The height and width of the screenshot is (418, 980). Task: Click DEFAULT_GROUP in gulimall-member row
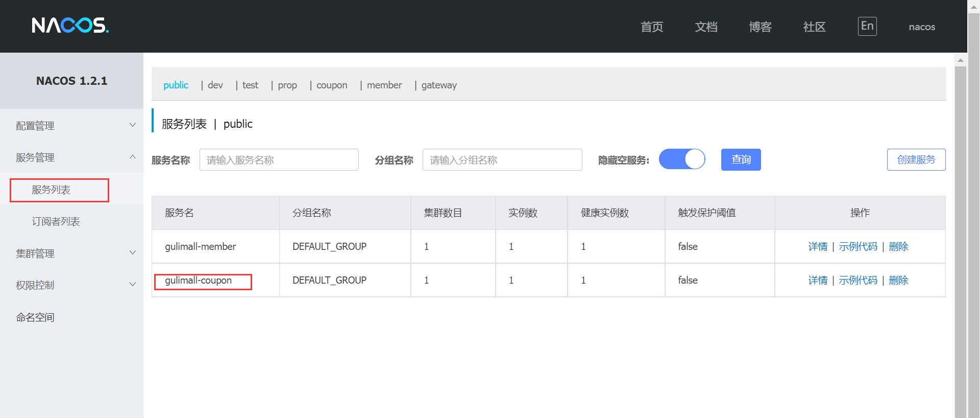[x=329, y=246]
